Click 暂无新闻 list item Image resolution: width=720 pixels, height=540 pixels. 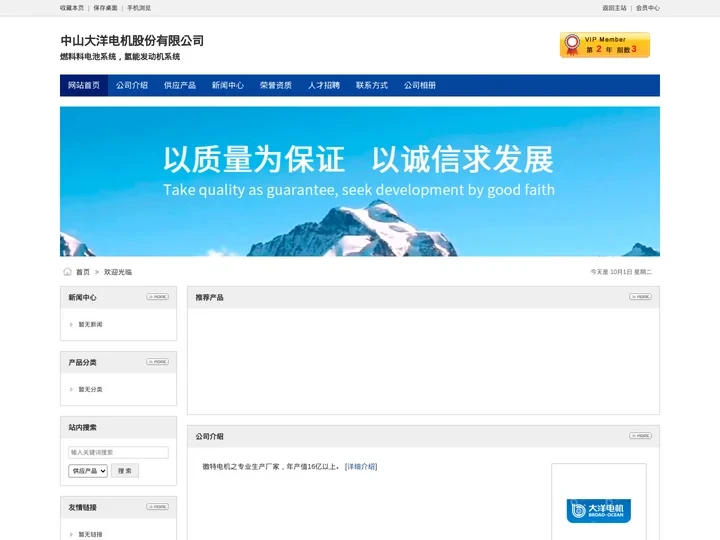(90, 324)
